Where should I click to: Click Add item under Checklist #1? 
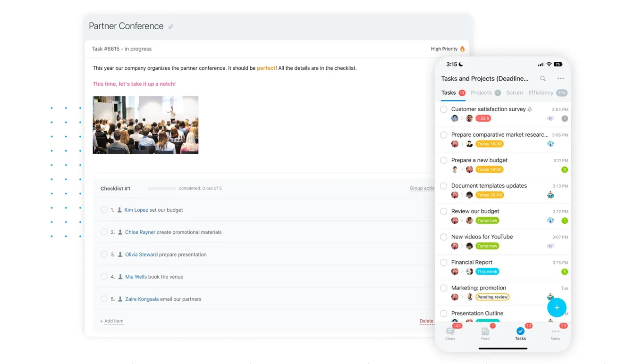pos(111,321)
